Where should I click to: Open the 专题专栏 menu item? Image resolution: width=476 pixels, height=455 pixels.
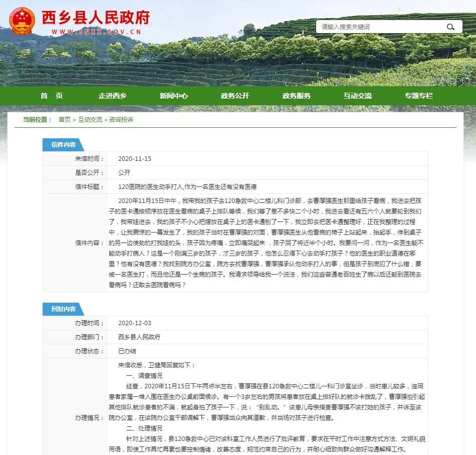[x=418, y=96]
